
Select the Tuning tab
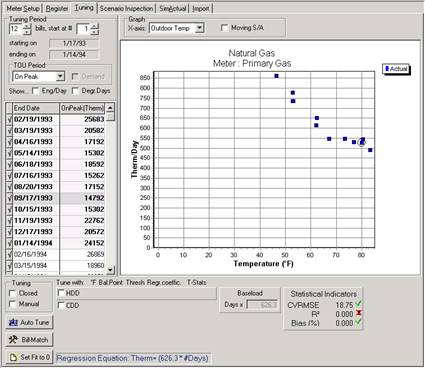click(x=84, y=8)
